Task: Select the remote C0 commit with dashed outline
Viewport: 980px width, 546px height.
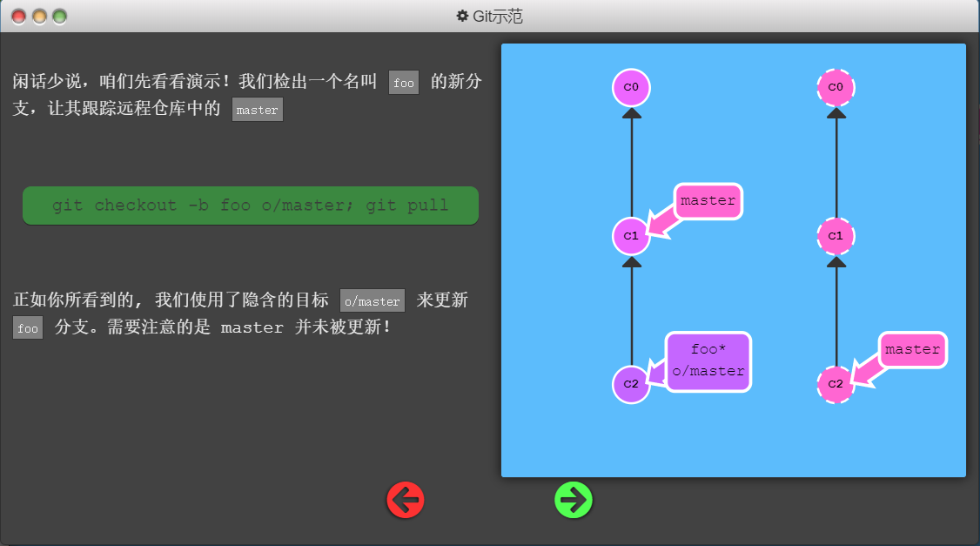Action: [x=836, y=87]
